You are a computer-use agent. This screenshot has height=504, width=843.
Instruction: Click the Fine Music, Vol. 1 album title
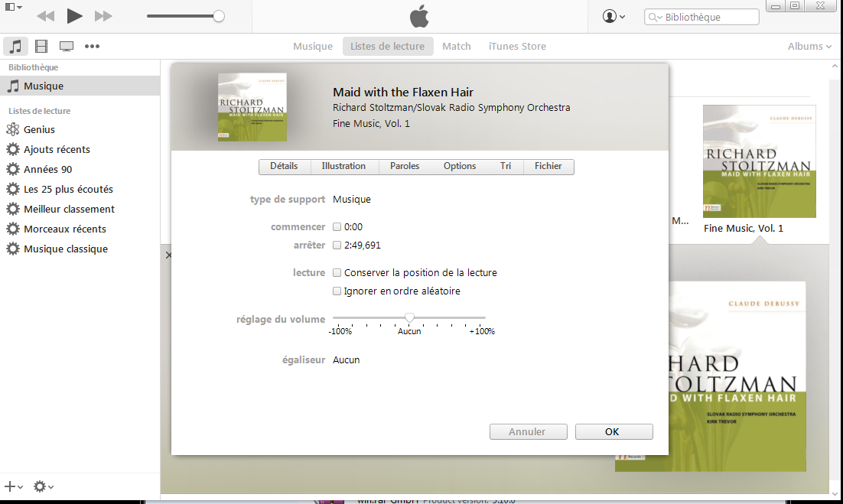[744, 229]
